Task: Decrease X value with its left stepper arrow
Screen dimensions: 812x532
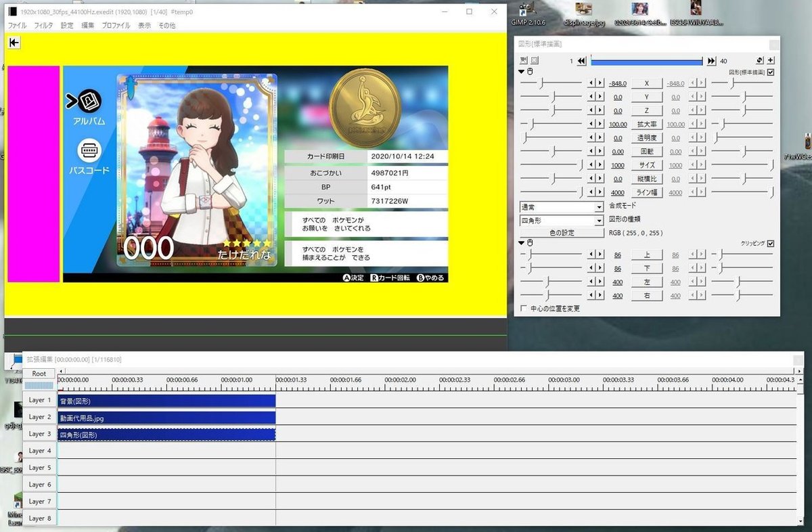Action: coord(591,83)
